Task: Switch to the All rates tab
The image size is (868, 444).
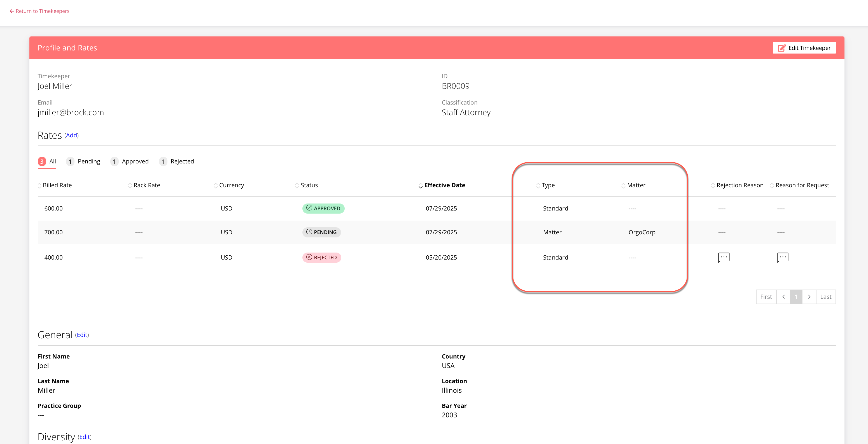Action: [x=47, y=162]
